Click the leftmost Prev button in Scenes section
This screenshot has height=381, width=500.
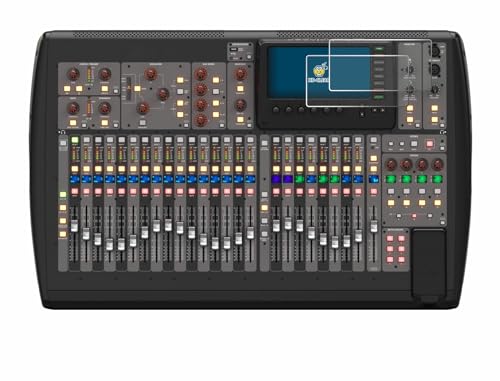tap(391, 144)
